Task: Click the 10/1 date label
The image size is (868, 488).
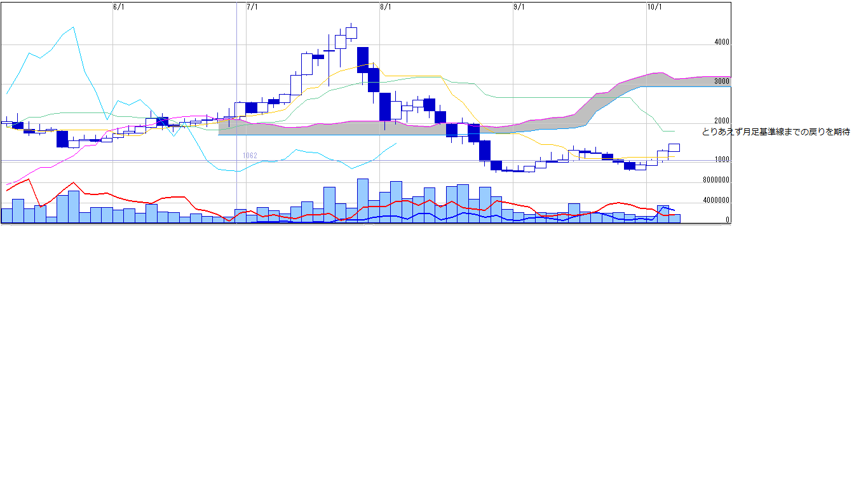Action: pos(654,7)
